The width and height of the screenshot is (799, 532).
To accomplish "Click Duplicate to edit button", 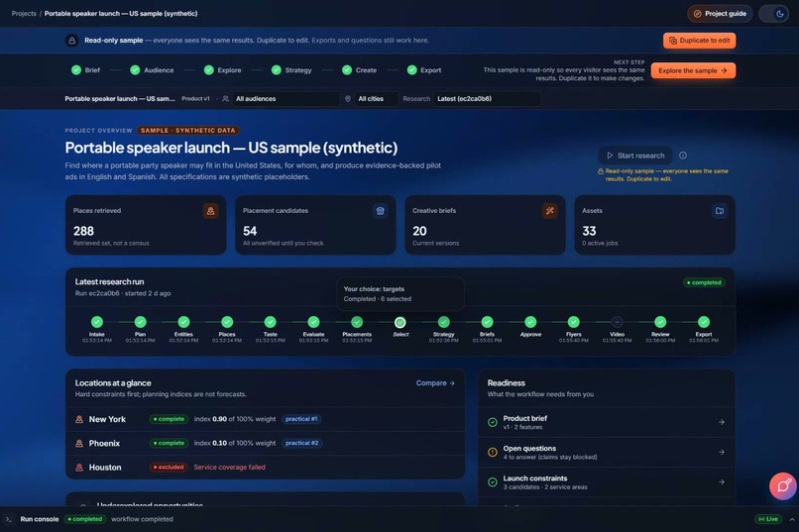I will point(699,41).
